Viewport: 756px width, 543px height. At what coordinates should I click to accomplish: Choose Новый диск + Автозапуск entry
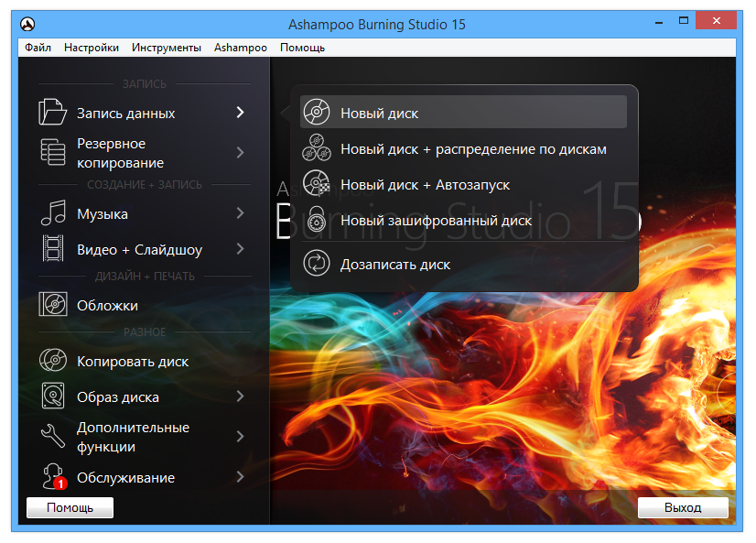463,184
